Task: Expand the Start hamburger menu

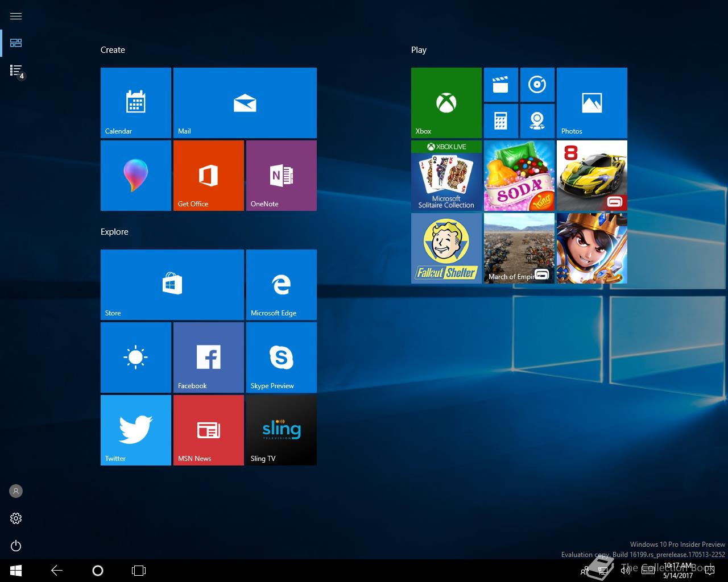Action: click(16, 16)
